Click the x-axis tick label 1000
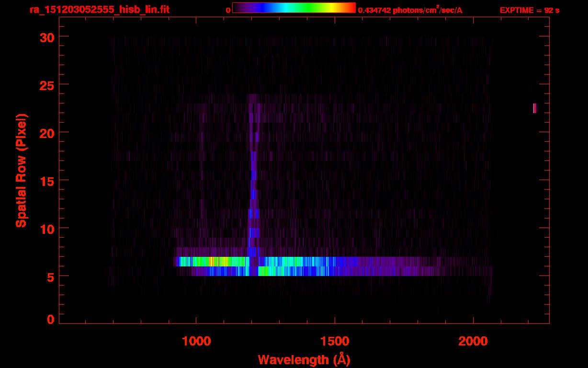This screenshot has height=368, width=588. (x=196, y=341)
